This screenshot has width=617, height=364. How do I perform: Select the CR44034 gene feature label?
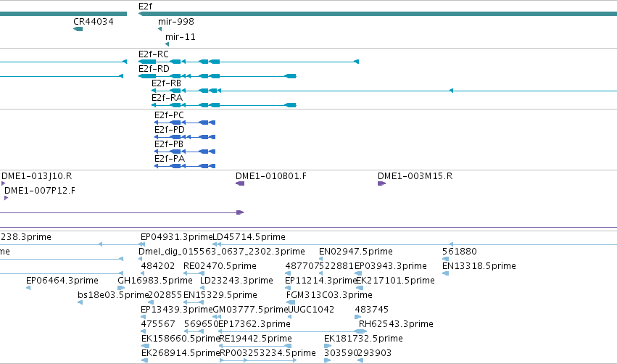point(94,22)
